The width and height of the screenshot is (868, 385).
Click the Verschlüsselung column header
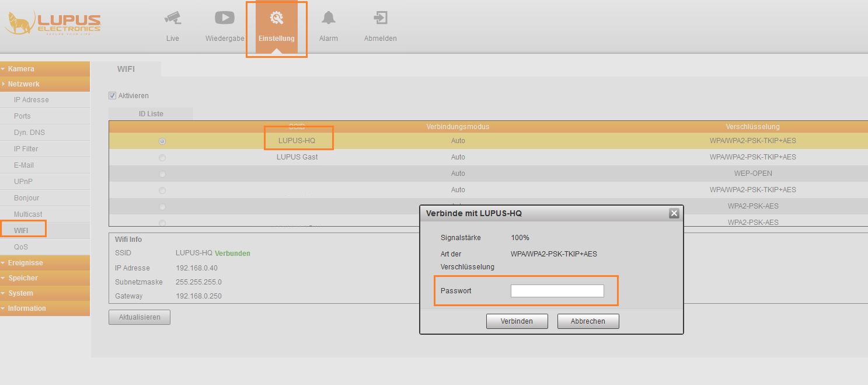click(752, 127)
